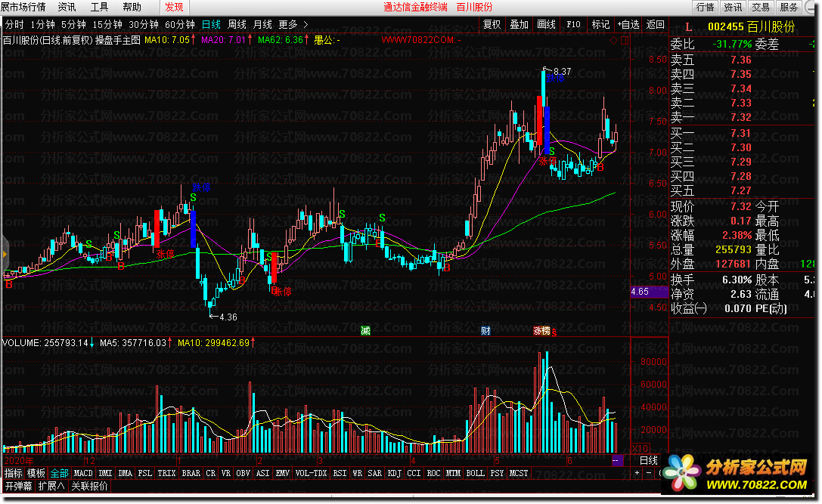Open the 帮助 menu
The width and height of the screenshot is (822, 504).
click(132, 7)
